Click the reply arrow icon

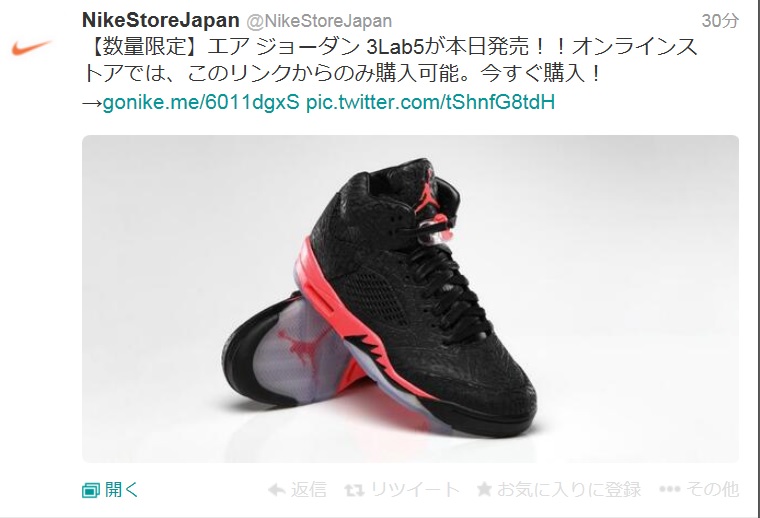(277, 490)
